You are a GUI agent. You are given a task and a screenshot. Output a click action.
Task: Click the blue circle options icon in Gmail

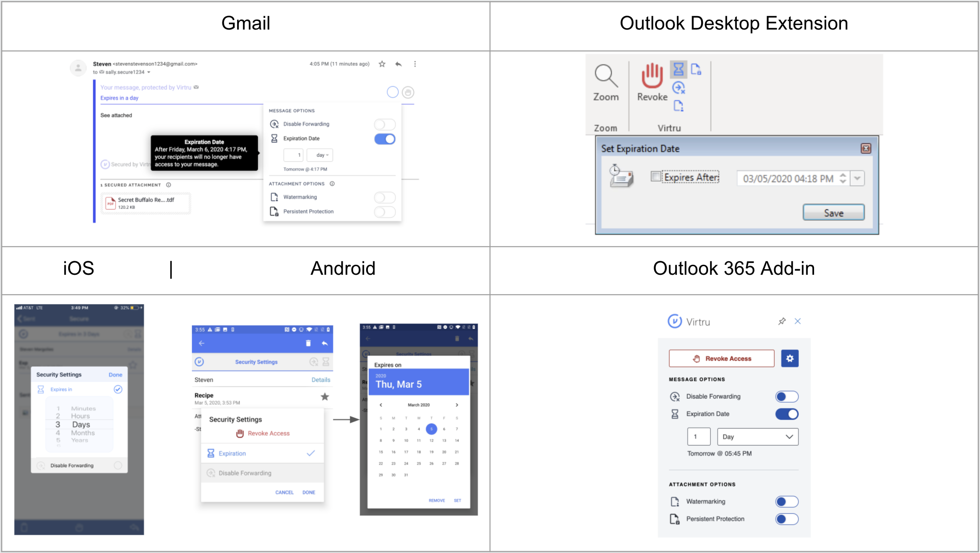393,92
